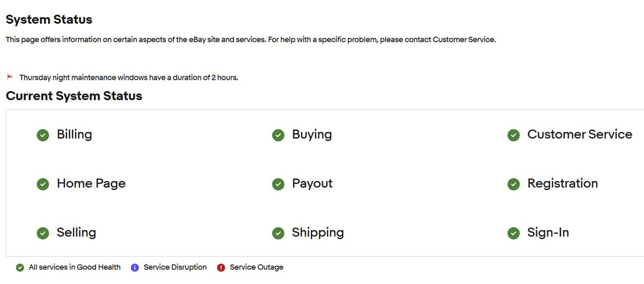Click the green check icon beside Payout
The height and width of the screenshot is (284, 644).
(x=278, y=184)
